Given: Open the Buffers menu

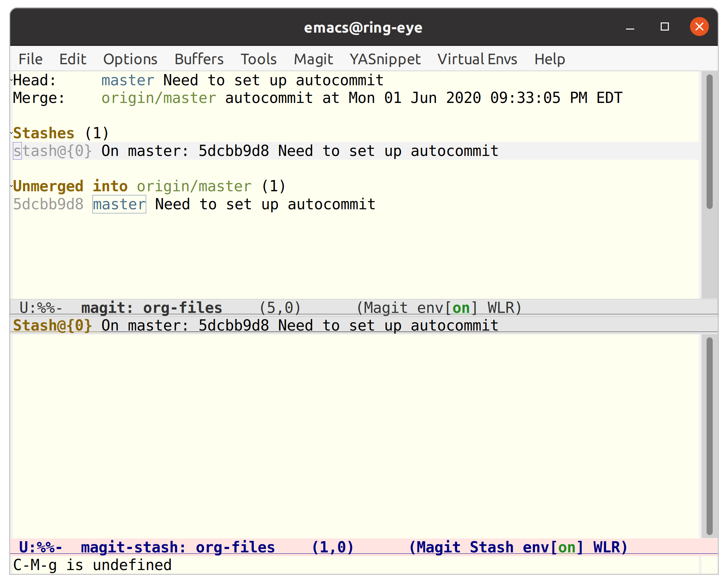Looking at the screenshot, I should click(x=198, y=59).
